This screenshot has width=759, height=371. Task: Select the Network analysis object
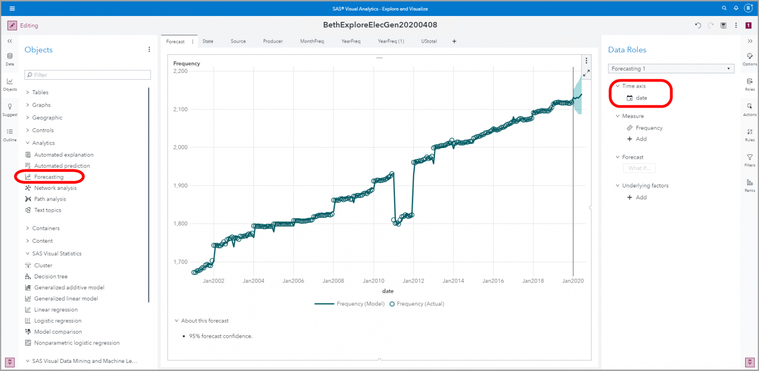click(51, 188)
